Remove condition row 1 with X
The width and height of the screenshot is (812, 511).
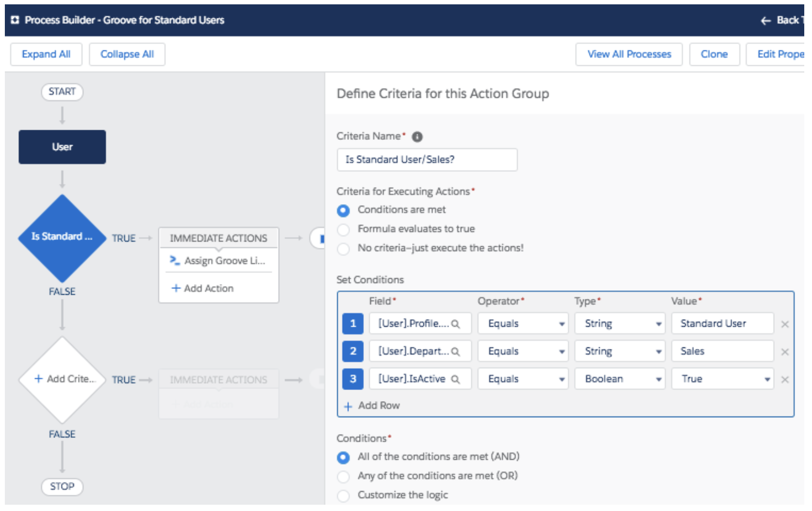click(785, 324)
